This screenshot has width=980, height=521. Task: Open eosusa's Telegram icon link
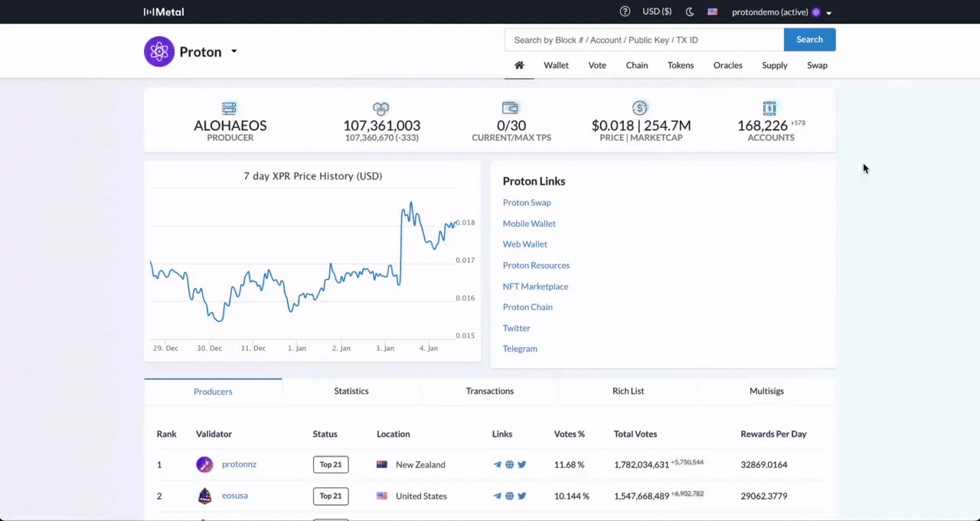498,496
